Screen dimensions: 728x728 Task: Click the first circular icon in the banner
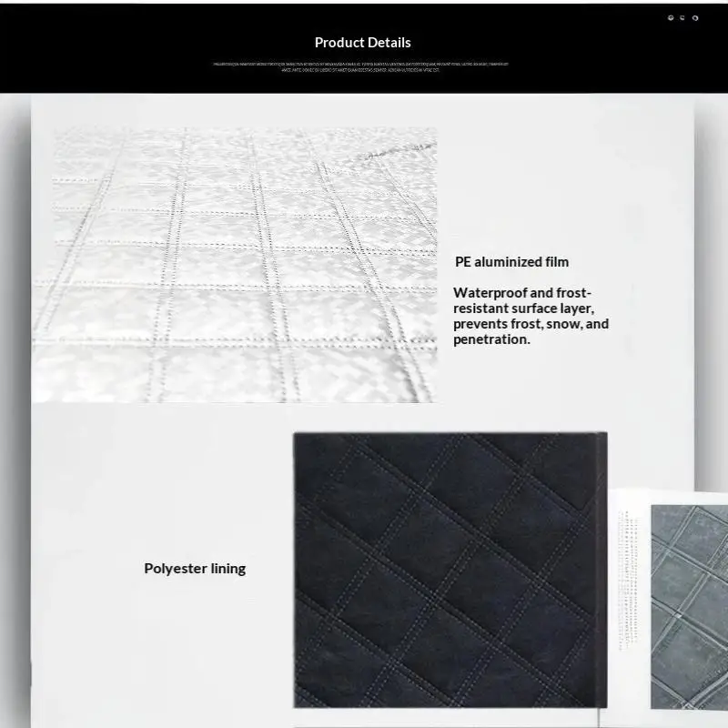coord(671,17)
